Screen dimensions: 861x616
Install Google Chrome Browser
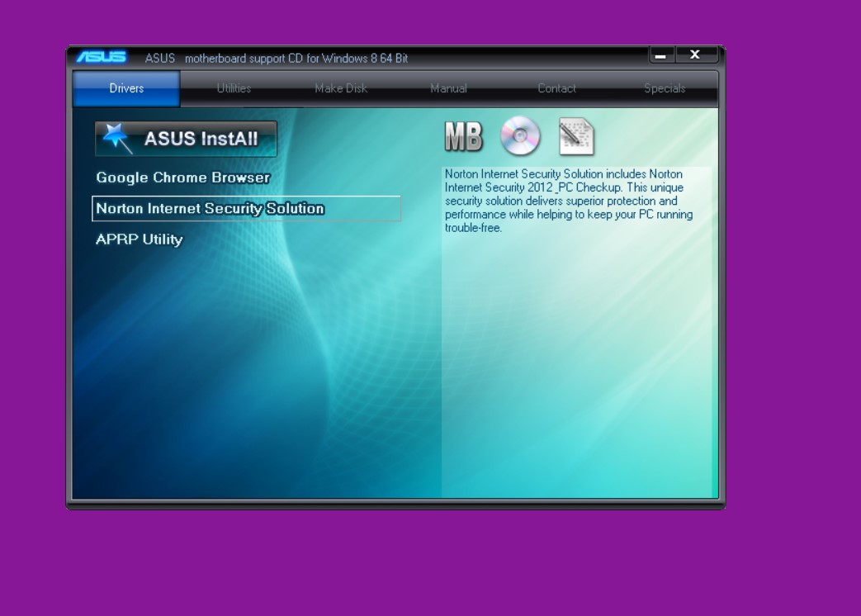[x=183, y=178]
